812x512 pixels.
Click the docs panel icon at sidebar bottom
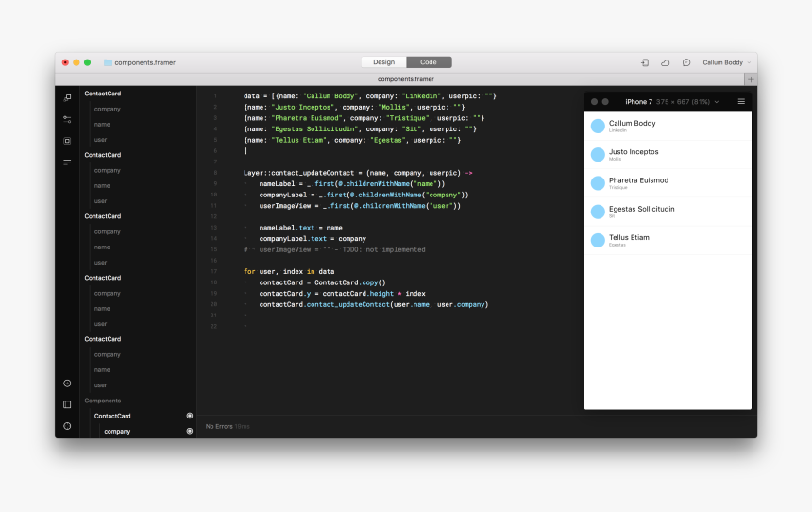[x=67, y=404]
